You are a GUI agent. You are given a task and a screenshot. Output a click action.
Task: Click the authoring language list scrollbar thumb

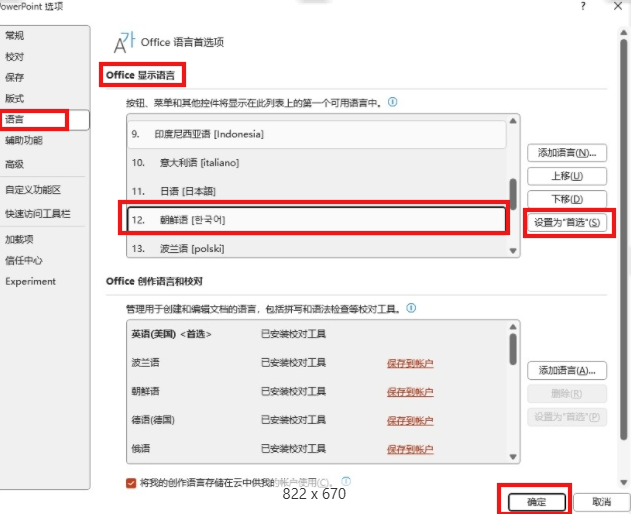coord(513,349)
